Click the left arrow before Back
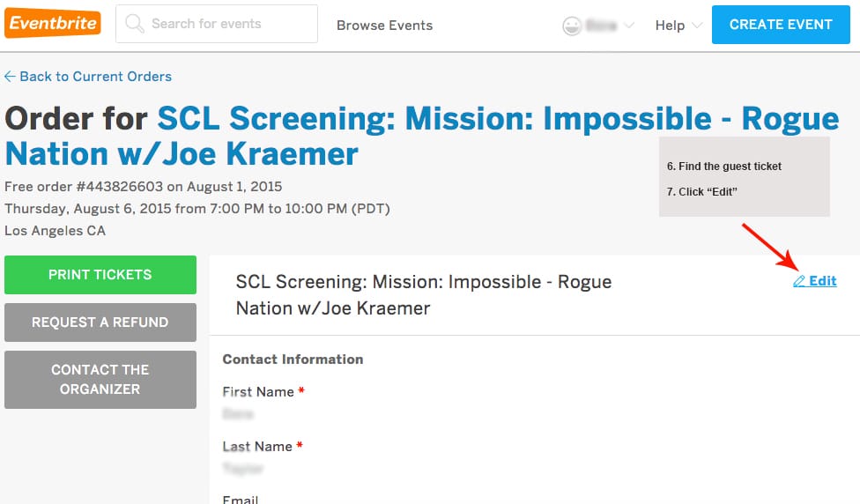The height and width of the screenshot is (504, 860). (10, 77)
